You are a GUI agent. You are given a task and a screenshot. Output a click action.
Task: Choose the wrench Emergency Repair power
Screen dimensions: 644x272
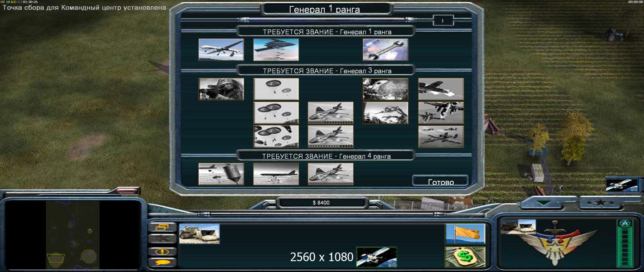tap(385, 49)
